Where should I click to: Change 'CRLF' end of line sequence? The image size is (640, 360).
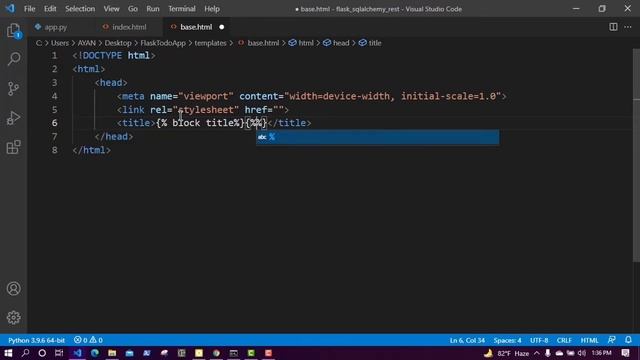pos(564,340)
